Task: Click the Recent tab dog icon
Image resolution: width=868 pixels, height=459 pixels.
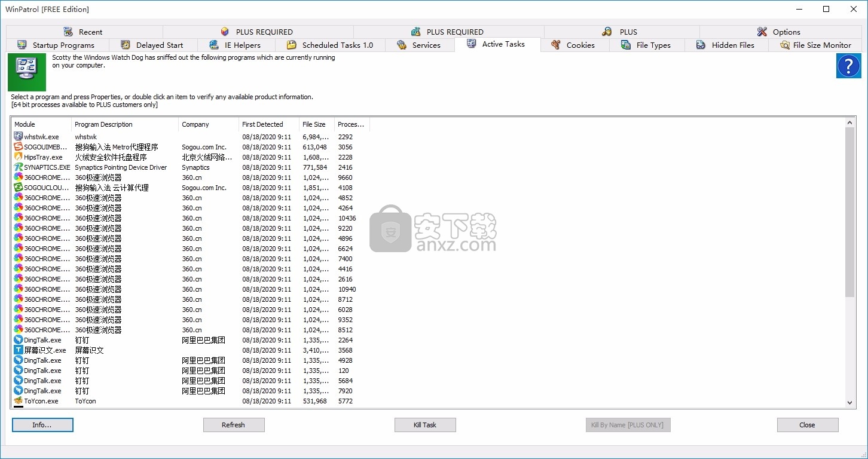Action: click(x=68, y=32)
